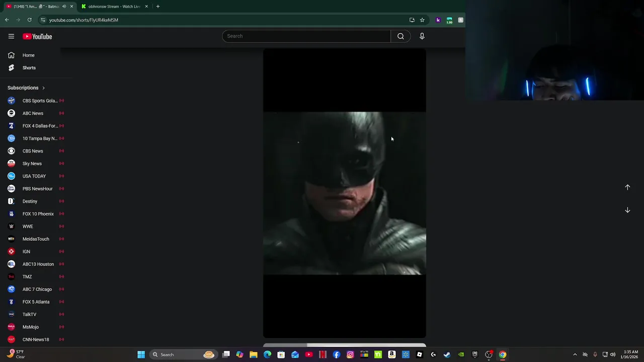Open a new browser tab
This screenshot has width=644, height=362.
coord(157,7)
